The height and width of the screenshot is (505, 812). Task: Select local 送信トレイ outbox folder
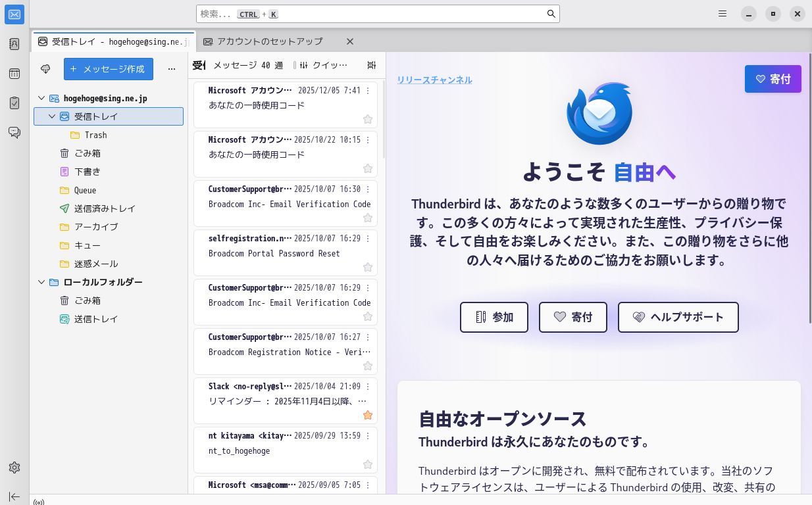coord(109,319)
